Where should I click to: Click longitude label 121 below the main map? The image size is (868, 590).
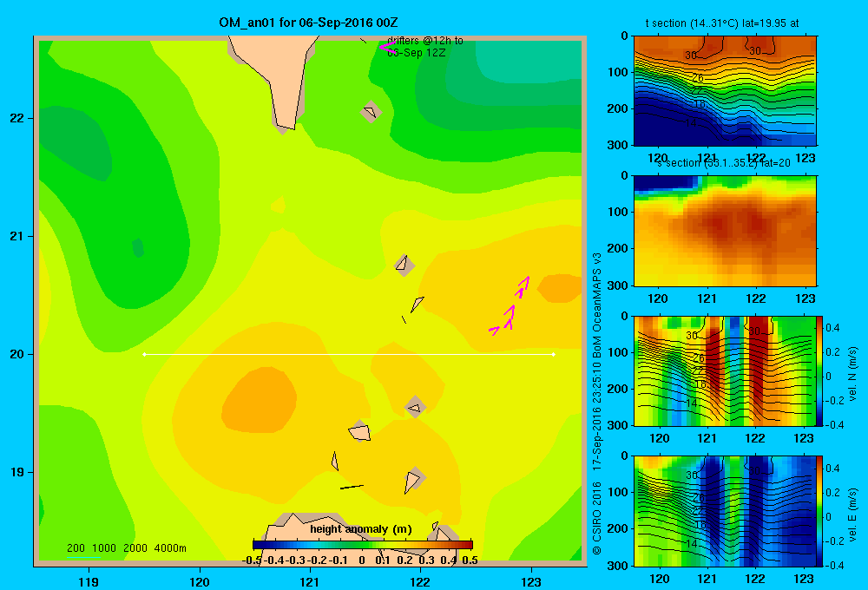click(x=310, y=581)
